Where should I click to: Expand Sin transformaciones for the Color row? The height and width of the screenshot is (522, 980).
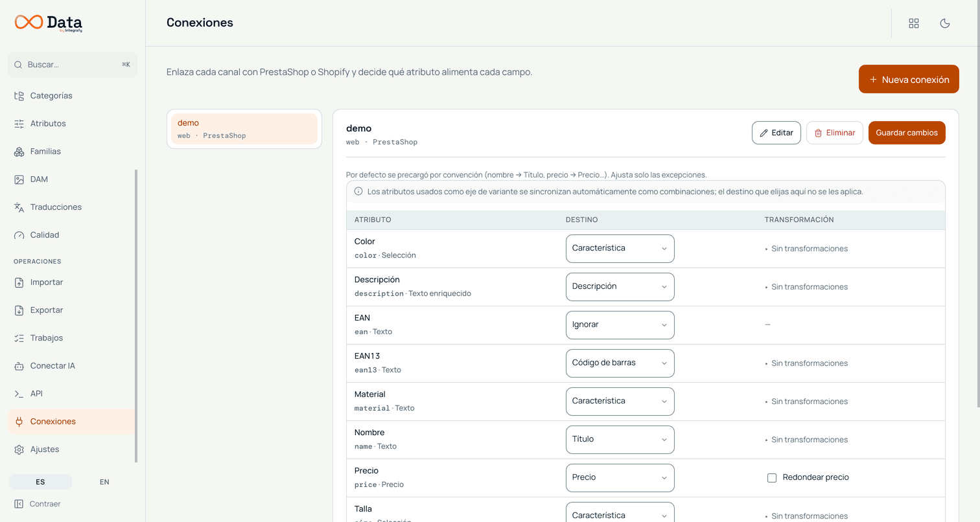pyautogui.click(x=806, y=249)
